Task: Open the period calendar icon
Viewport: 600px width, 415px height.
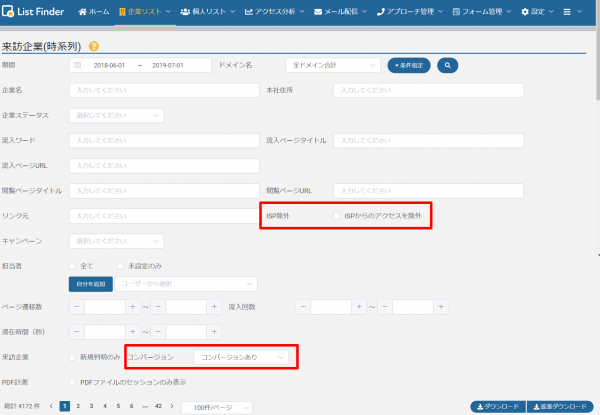Action: pyautogui.click(x=77, y=65)
